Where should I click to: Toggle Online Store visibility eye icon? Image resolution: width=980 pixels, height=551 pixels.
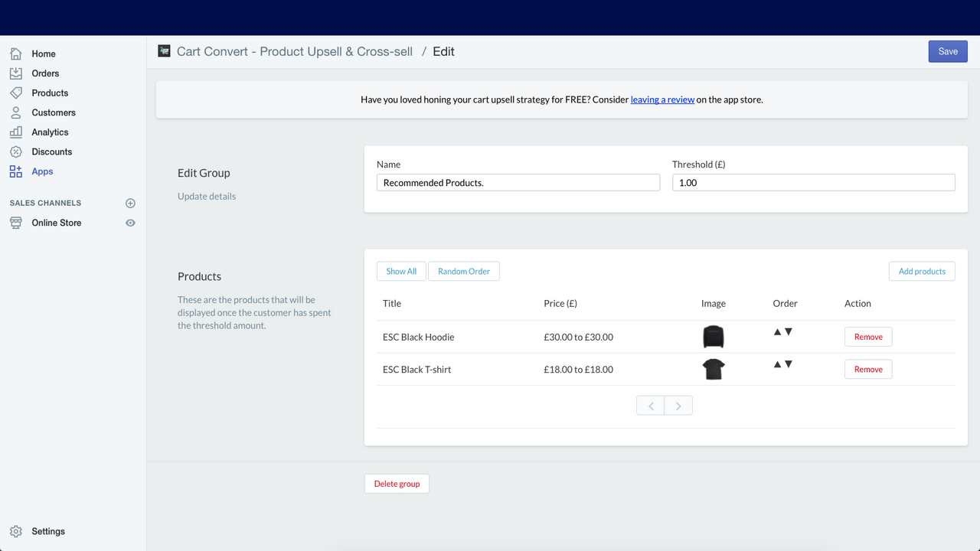pos(130,223)
